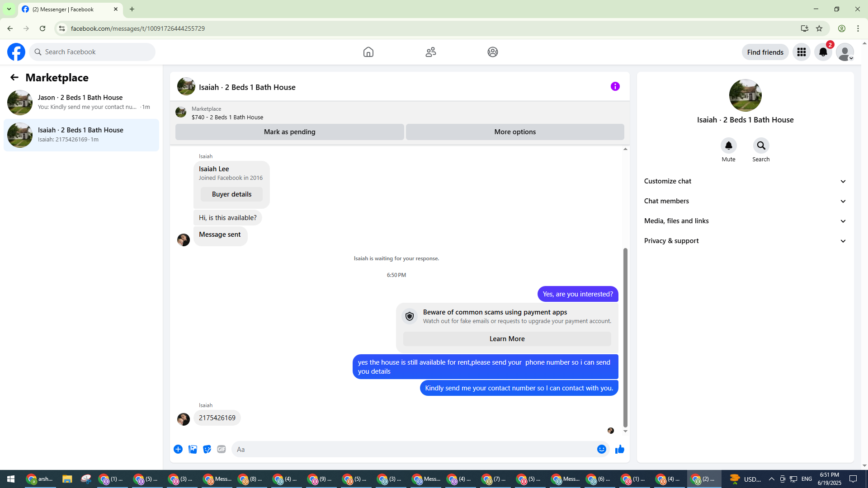Viewport: 868px width, 488px height.
Task: Open the Windows notification center
Action: click(853, 479)
